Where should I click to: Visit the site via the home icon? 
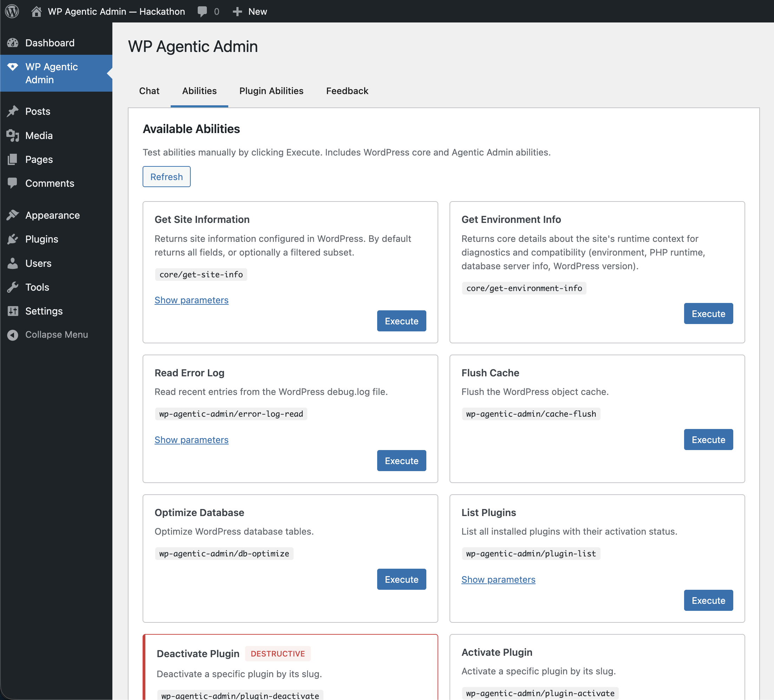[x=37, y=12]
